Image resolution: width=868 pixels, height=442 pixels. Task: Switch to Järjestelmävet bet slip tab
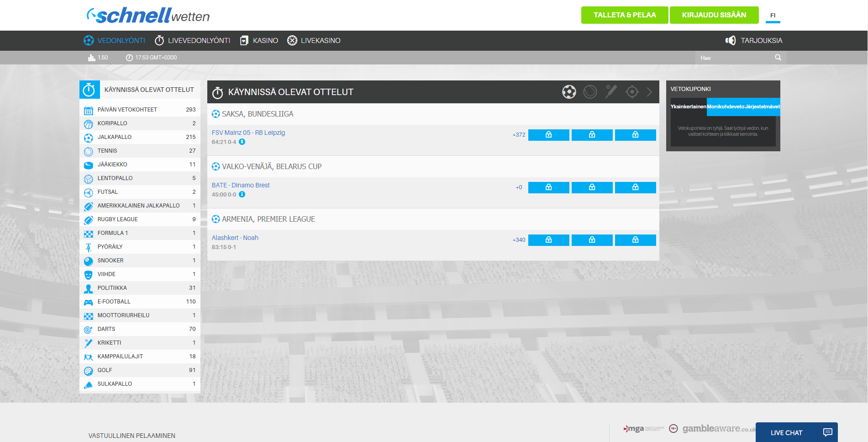762,107
